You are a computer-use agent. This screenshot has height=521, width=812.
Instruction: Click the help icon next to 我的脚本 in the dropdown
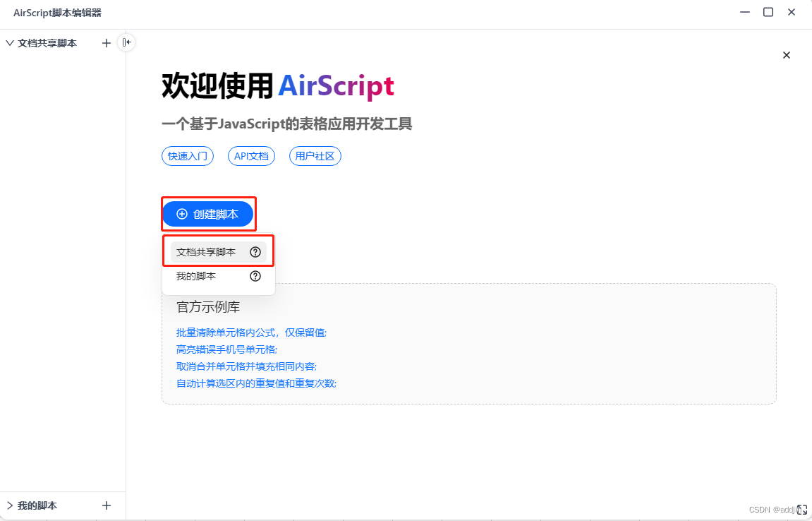pos(255,277)
